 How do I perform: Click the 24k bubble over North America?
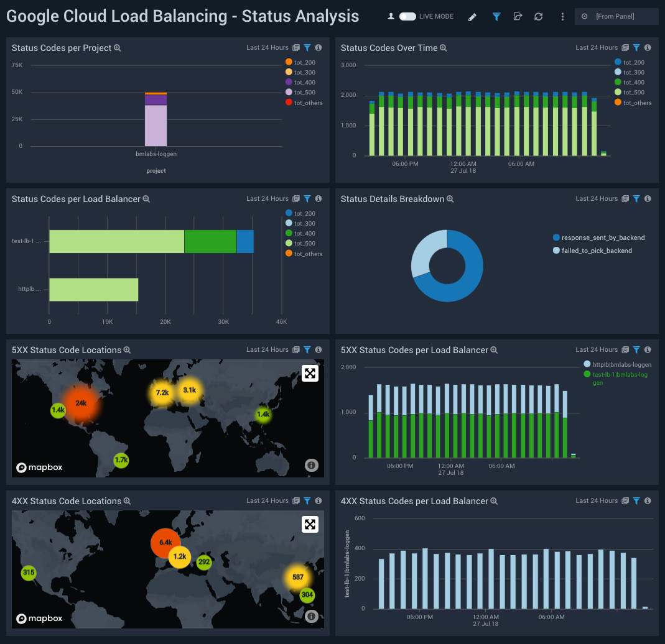point(81,403)
